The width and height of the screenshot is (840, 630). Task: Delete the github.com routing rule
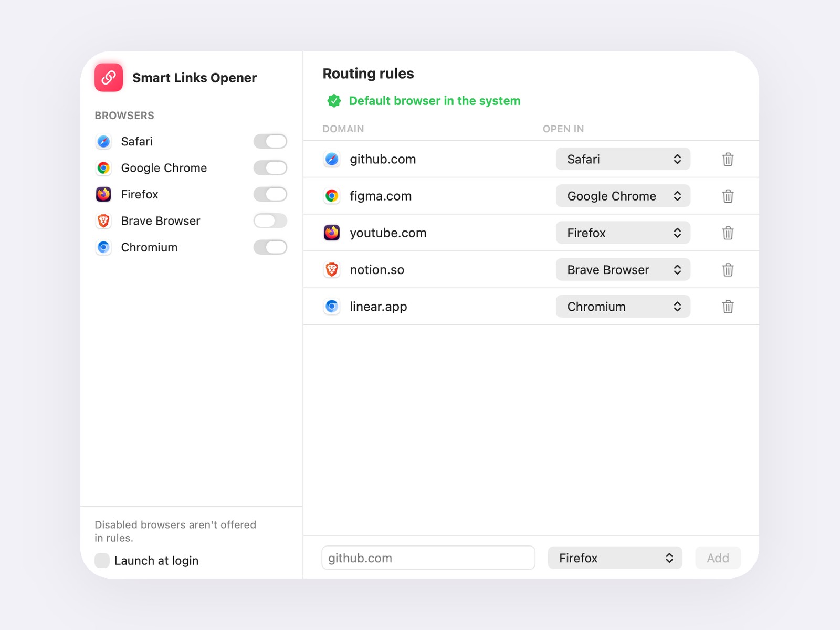click(x=728, y=159)
